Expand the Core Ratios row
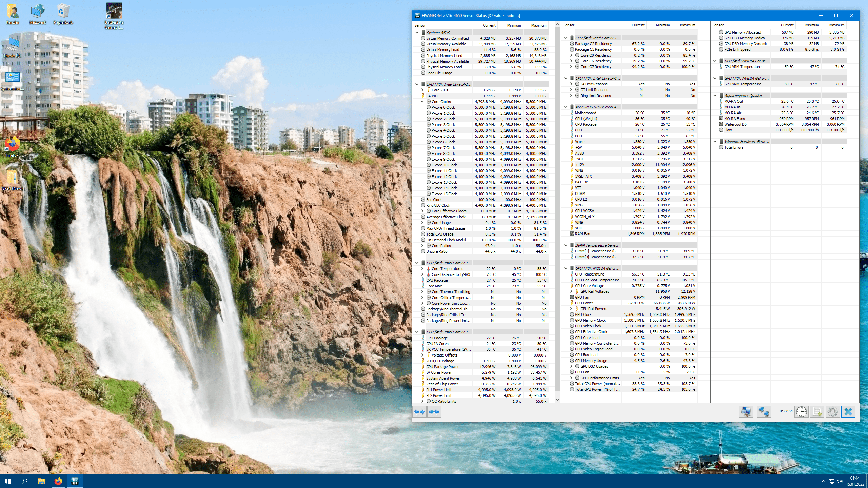 point(422,246)
